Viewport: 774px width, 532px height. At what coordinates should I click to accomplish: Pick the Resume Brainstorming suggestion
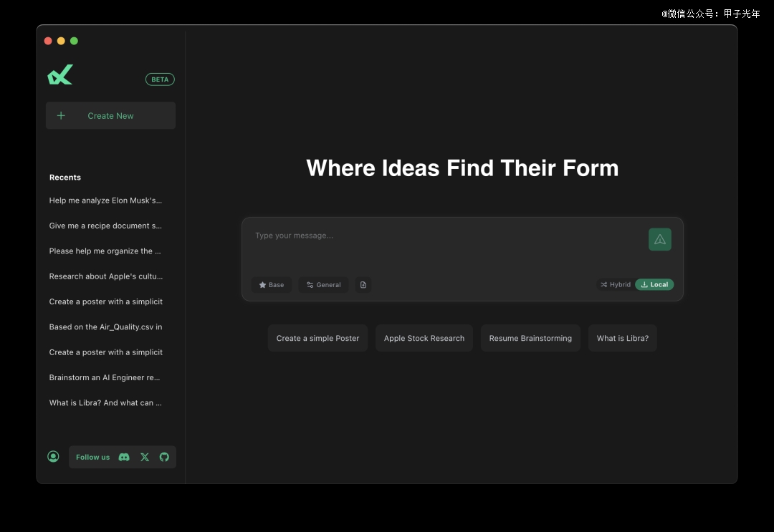530,338
